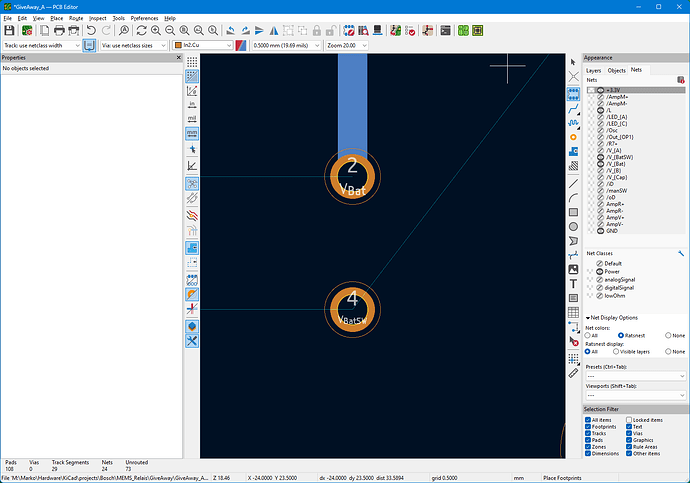
Task: Open the scripting console
Action: point(445,30)
